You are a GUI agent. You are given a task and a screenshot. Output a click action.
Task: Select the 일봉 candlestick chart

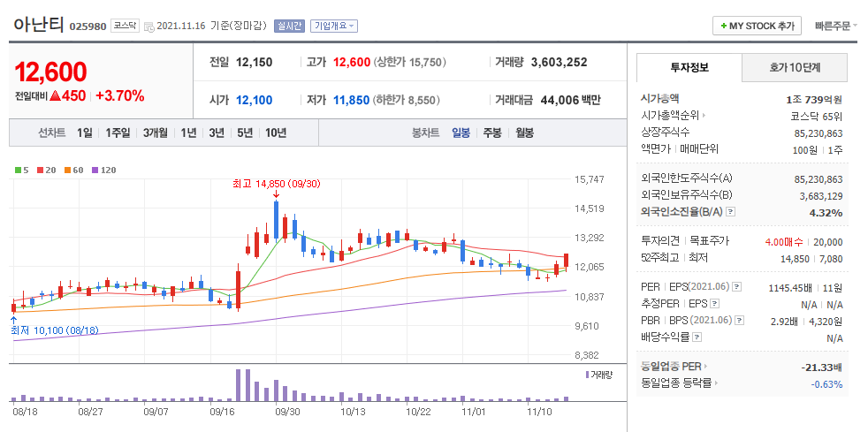pos(461,133)
